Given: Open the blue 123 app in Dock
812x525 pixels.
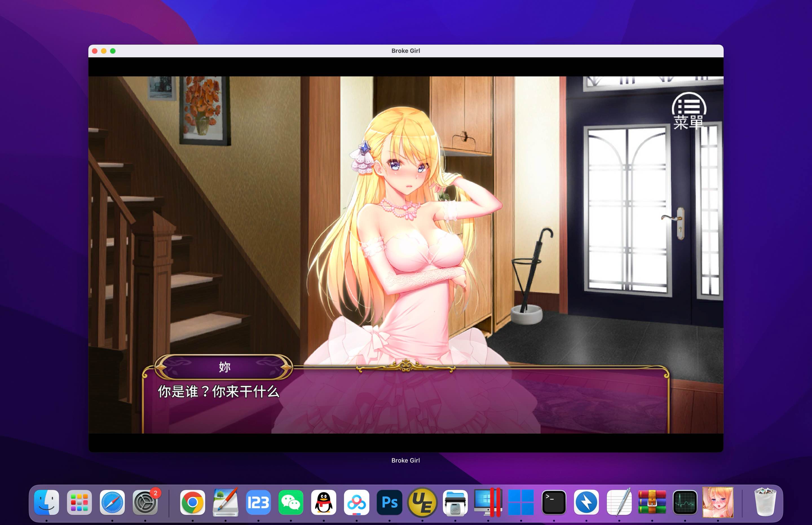Looking at the screenshot, I should click(x=258, y=502).
